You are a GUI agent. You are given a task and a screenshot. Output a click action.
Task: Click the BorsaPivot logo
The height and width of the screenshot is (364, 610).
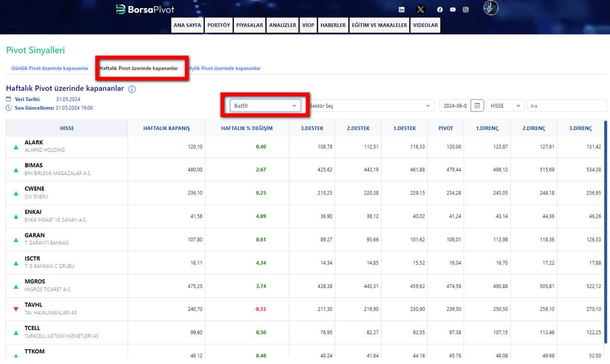tap(145, 9)
